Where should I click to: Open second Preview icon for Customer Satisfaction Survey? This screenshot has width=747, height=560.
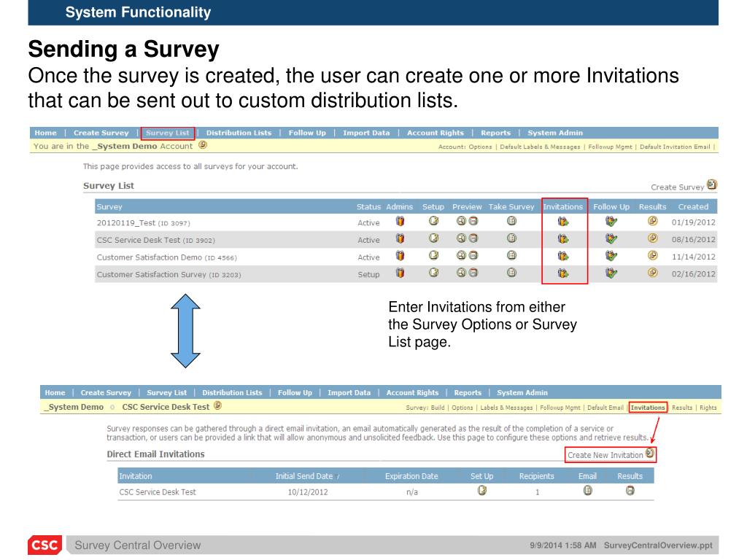[473, 273]
